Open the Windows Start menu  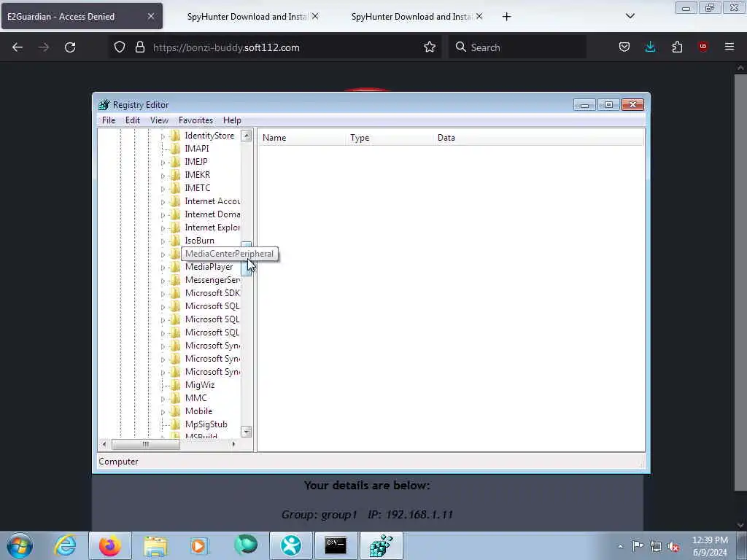(20, 545)
